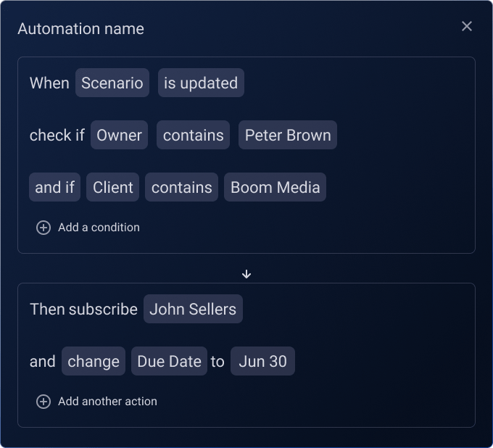Edit the Automation name title field

pos(80,28)
